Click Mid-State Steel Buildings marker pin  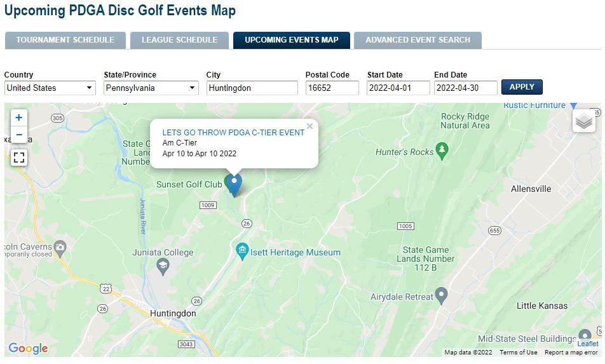[585, 335]
